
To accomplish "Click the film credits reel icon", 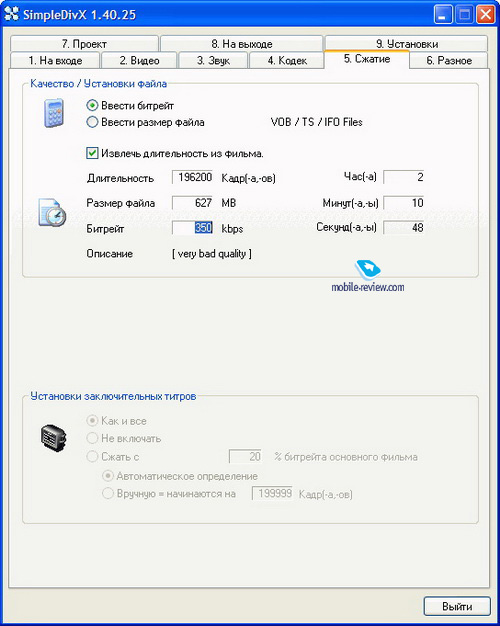I will (54, 438).
